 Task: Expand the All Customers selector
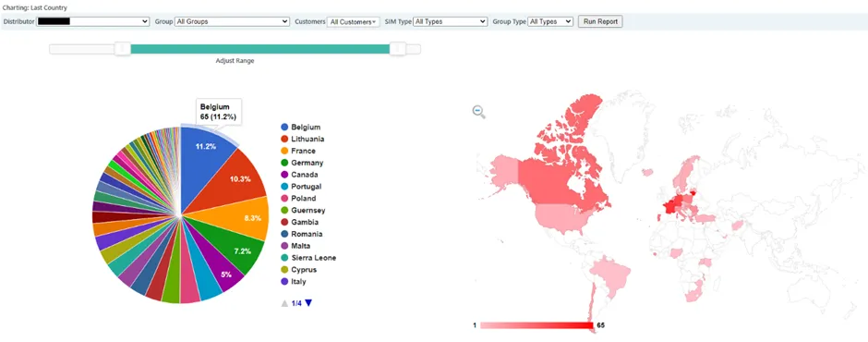pos(353,21)
